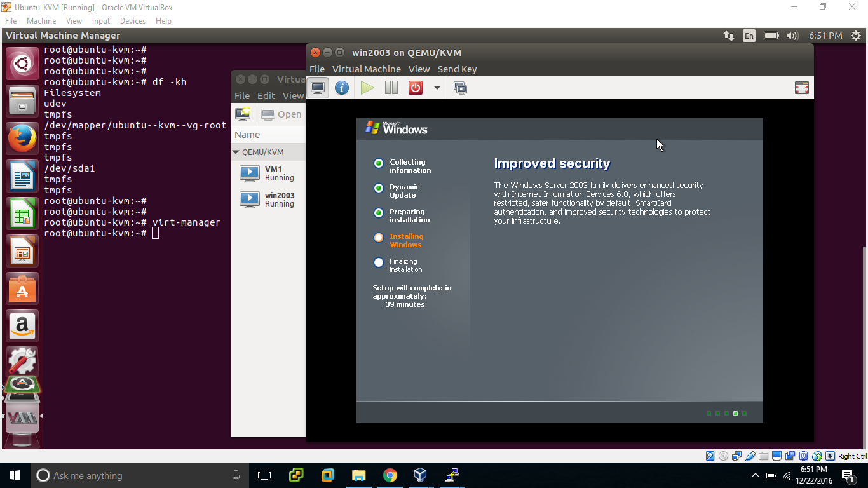This screenshot has width=868, height=488.
Task: Open the VirtualBox Devices menu
Action: click(132, 20)
